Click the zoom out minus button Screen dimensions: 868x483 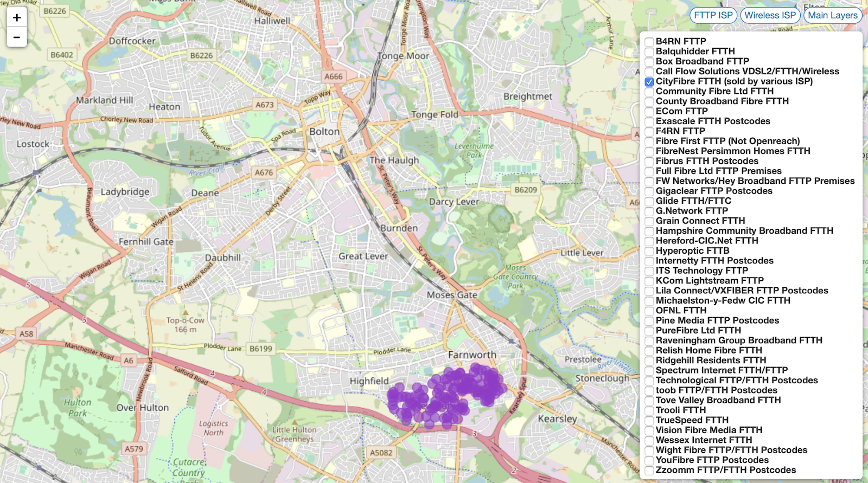pyautogui.click(x=17, y=37)
